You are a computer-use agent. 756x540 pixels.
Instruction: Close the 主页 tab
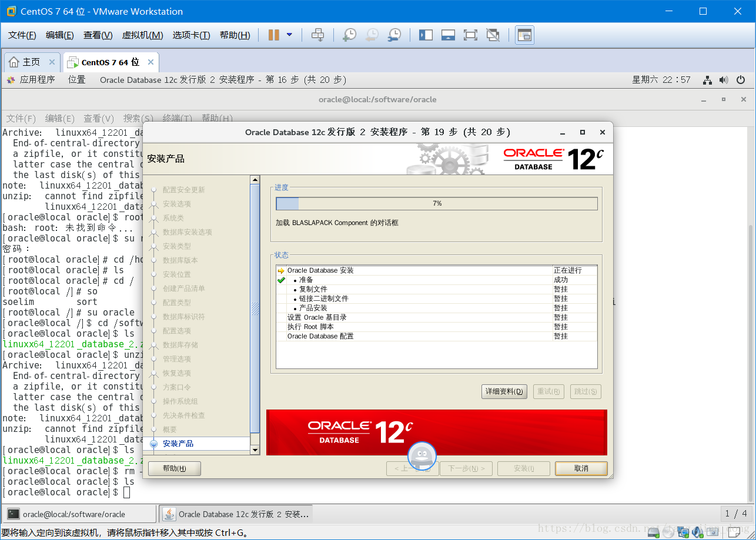pos(52,62)
